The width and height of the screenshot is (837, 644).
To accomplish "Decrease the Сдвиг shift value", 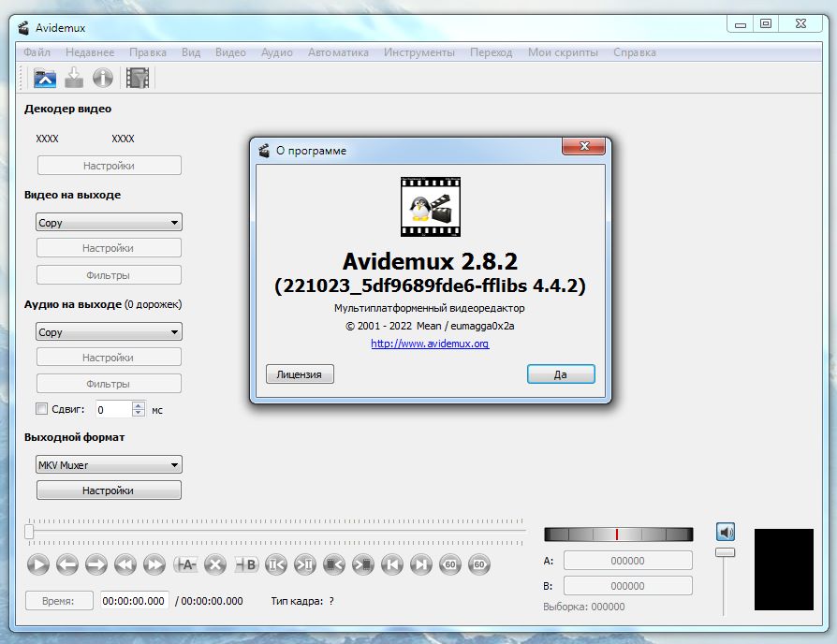I will pyautogui.click(x=139, y=413).
